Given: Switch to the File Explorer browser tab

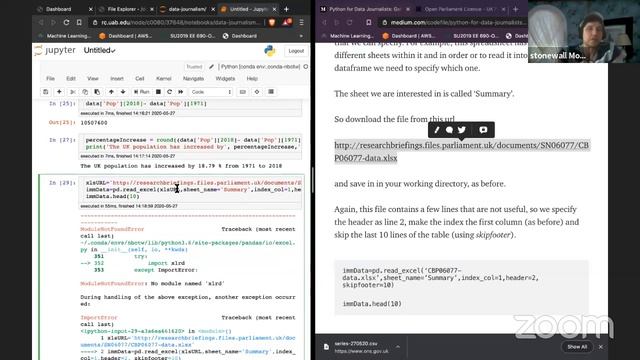Looking at the screenshot, I should pos(125,9).
